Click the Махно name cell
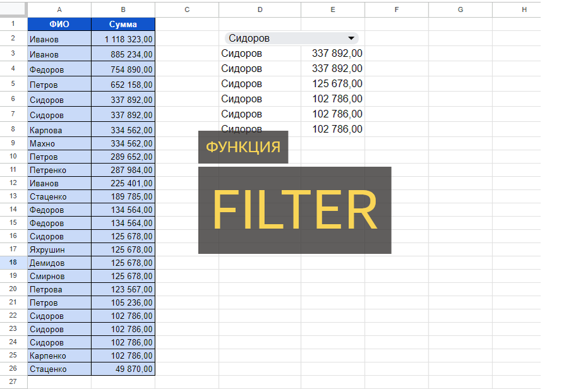The height and width of the screenshot is (389, 588). tap(59, 143)
